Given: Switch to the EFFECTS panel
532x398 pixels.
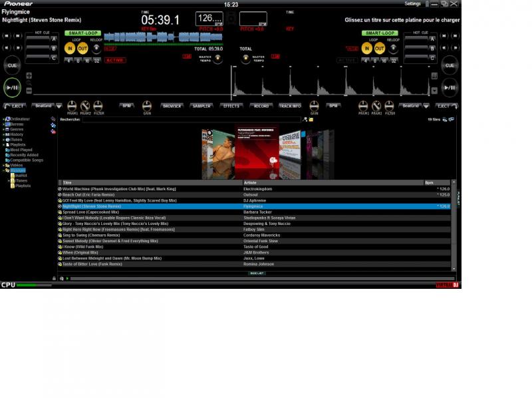Looking at the screenshot, I should 231,106.
